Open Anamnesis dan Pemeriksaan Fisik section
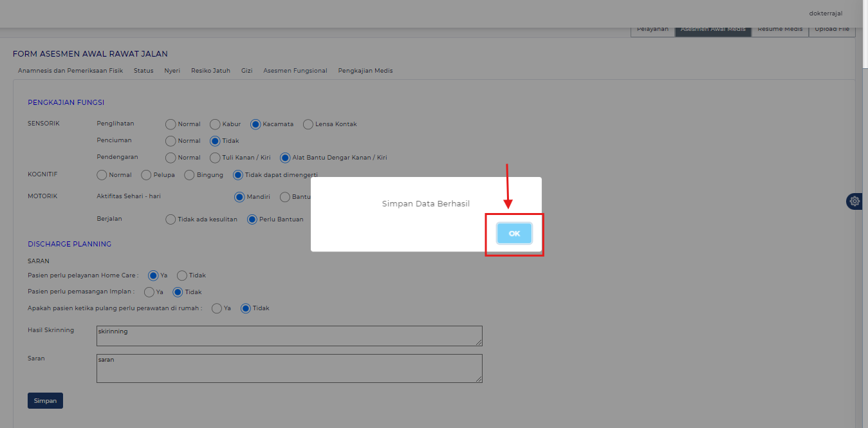The image size is (868, 428). pos(70,71)
